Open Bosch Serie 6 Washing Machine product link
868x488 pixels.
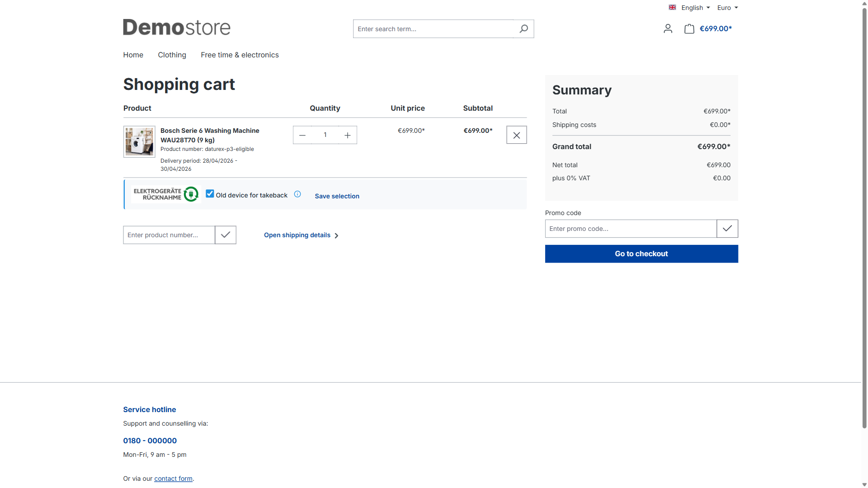[x=210, y=136]
